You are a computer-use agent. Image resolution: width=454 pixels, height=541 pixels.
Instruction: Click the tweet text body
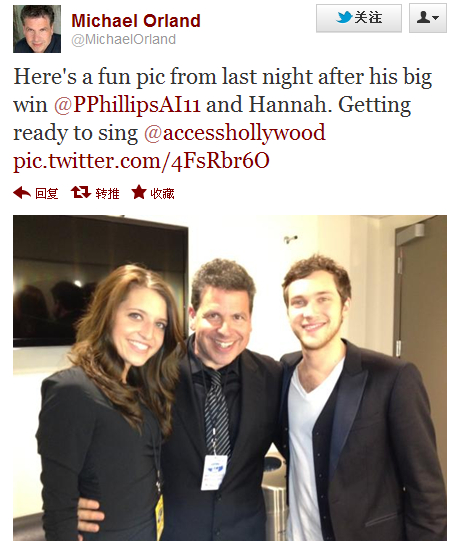coord(223,119)
